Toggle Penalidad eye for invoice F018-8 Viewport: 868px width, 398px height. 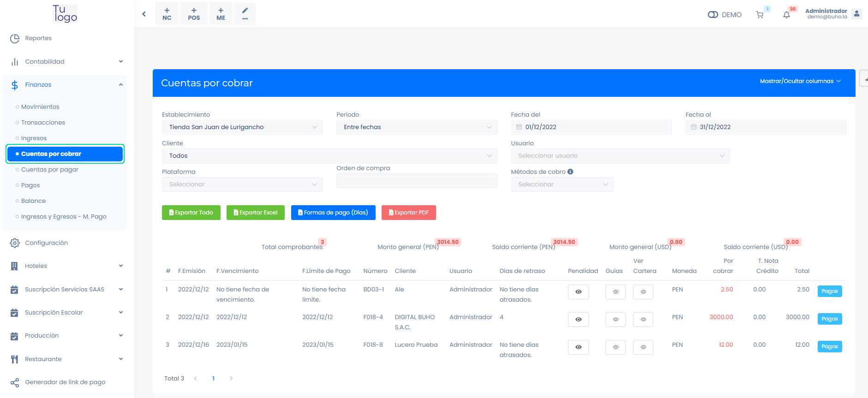[578, 347]
